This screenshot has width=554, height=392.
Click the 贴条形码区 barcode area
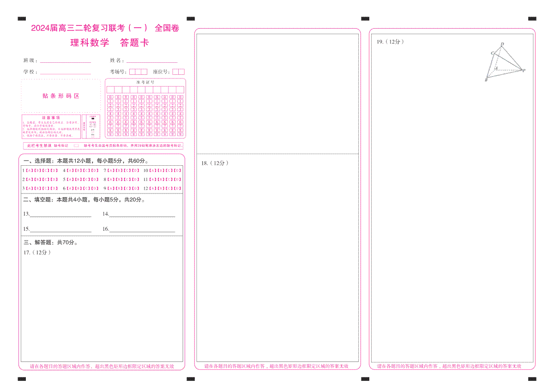point(60,96)
